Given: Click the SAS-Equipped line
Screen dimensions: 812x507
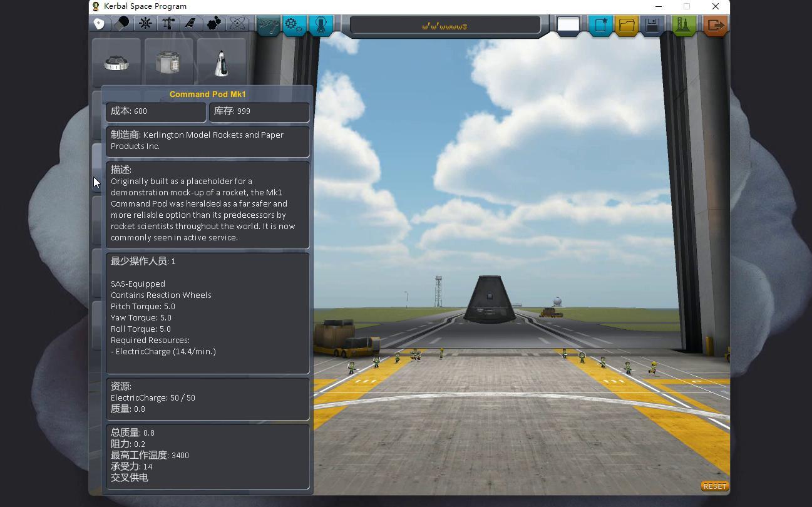Looking at the screenshot, I should pyautogui.click(x=138, y=284).
